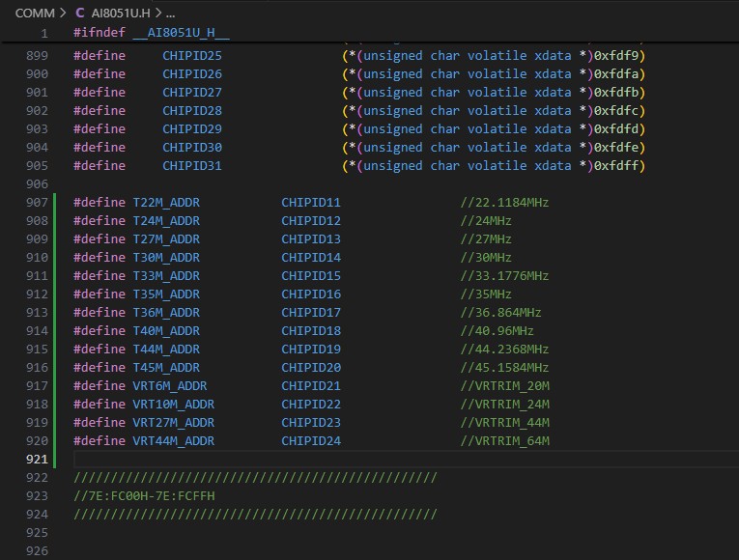This screenshot has width=739, height=560.
Task: Select line number 899 in the gutter
Action: pyautogui.click(x=37, y=56)
